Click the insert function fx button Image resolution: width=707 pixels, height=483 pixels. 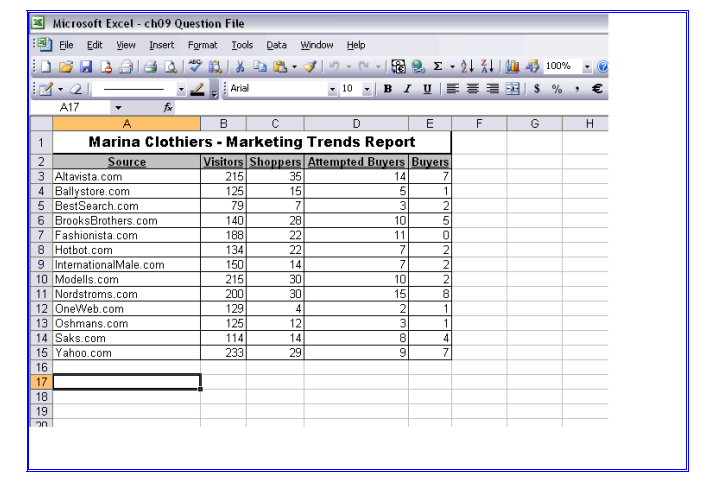pyautogui.click(x=168, y=107)
